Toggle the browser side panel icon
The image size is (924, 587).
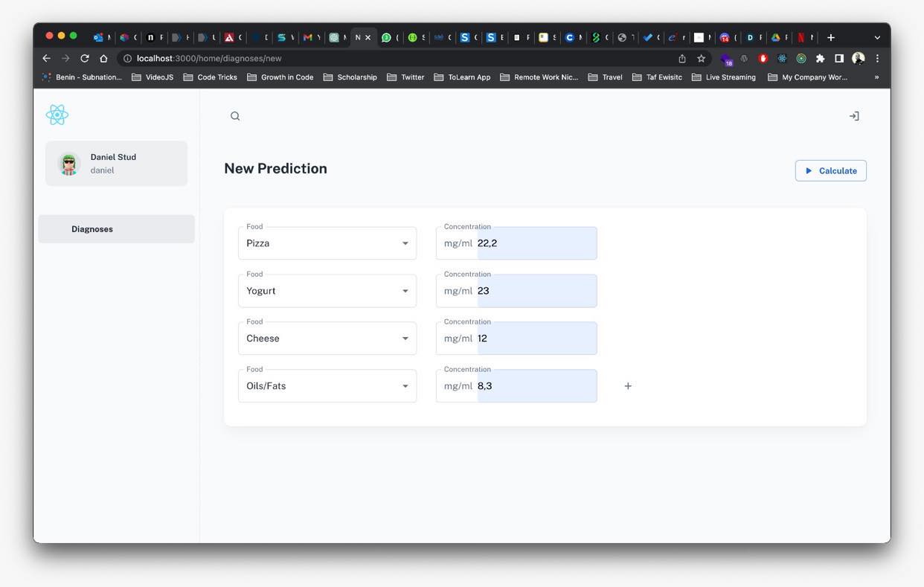coord(838,58)
